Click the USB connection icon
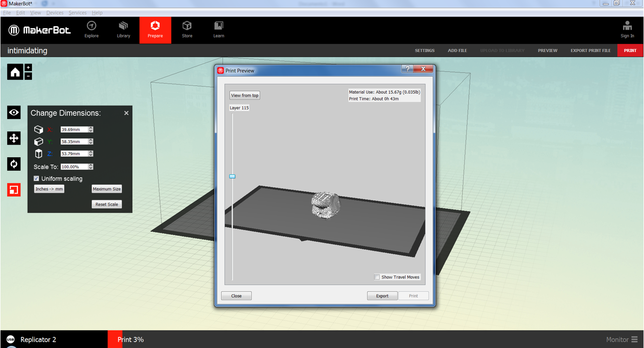 [11, 339]
